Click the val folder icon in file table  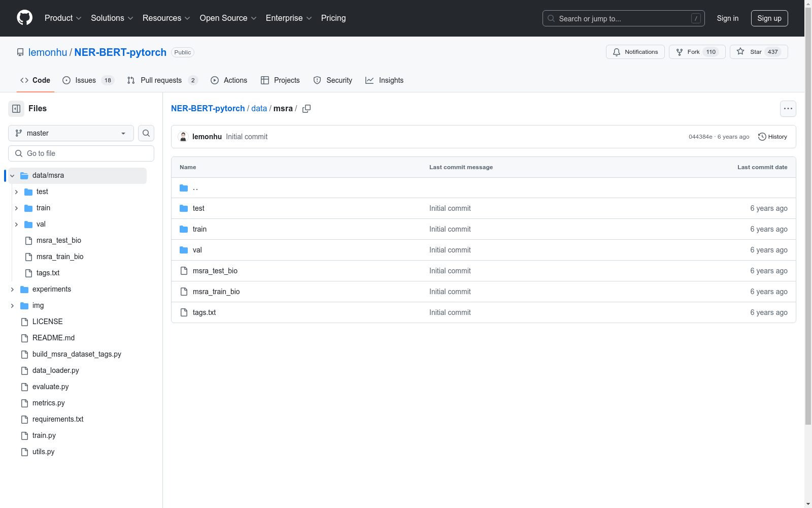184,250
